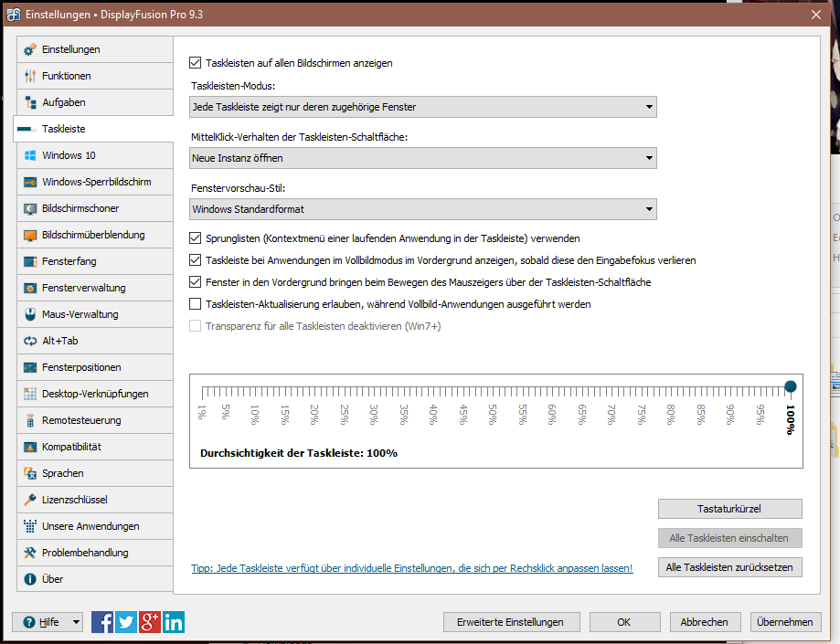840x644 pixels.
Task: Disable the Sprunglisten checkbox
Action: (195, 238)
